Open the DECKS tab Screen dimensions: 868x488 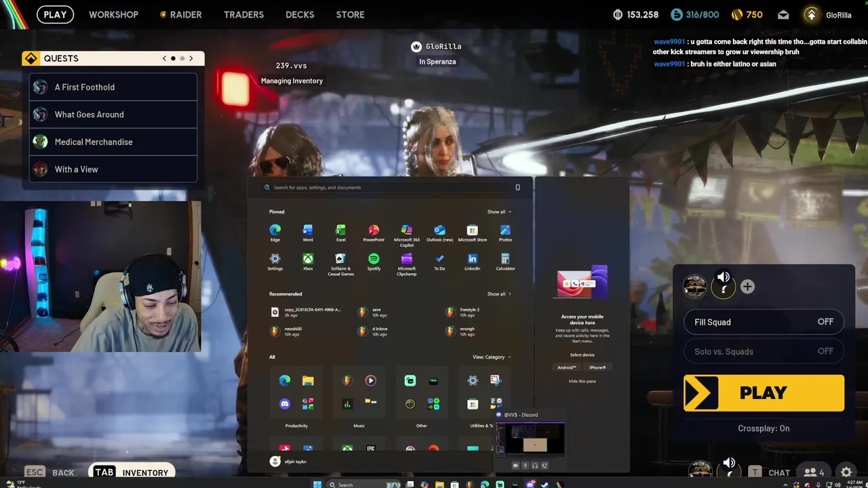coord(300,14)
